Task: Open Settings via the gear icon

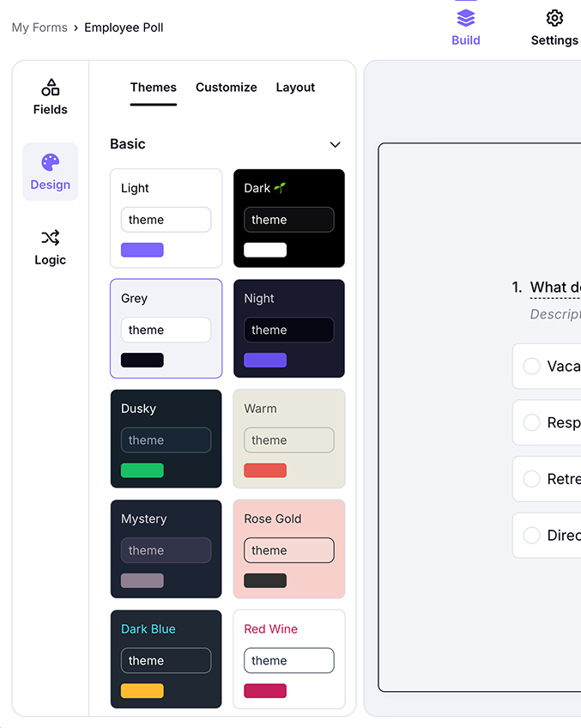Action: (554, 18)
